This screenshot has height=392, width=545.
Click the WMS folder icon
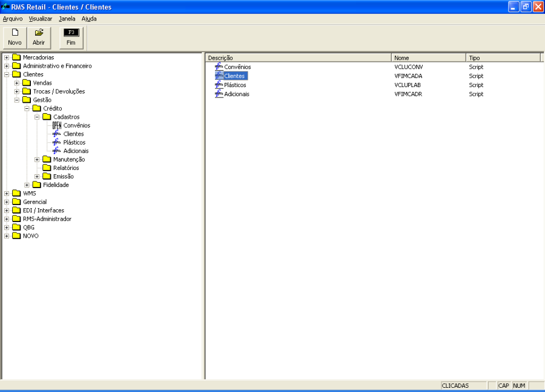coord(16,194)
